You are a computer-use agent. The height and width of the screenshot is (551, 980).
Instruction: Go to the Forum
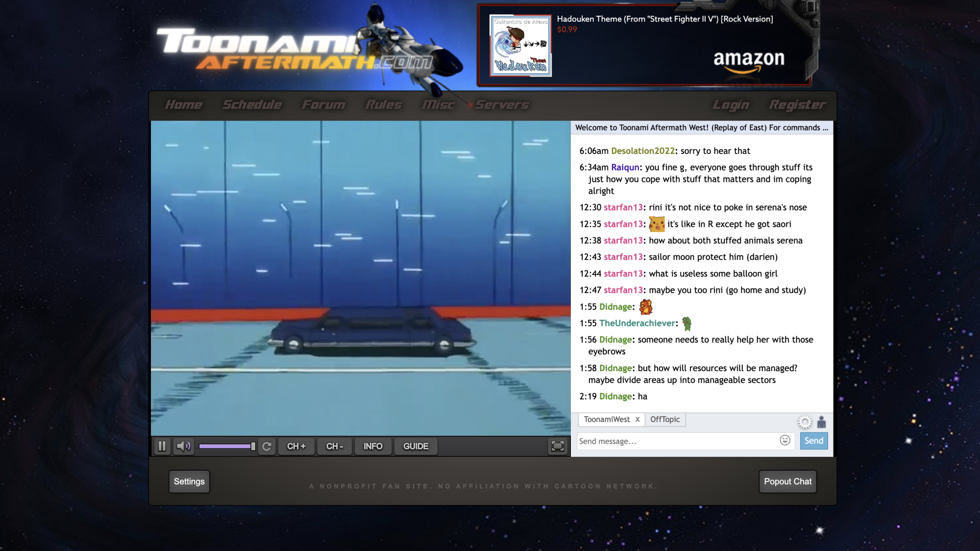pyautogui.click(x=323, y=105)
